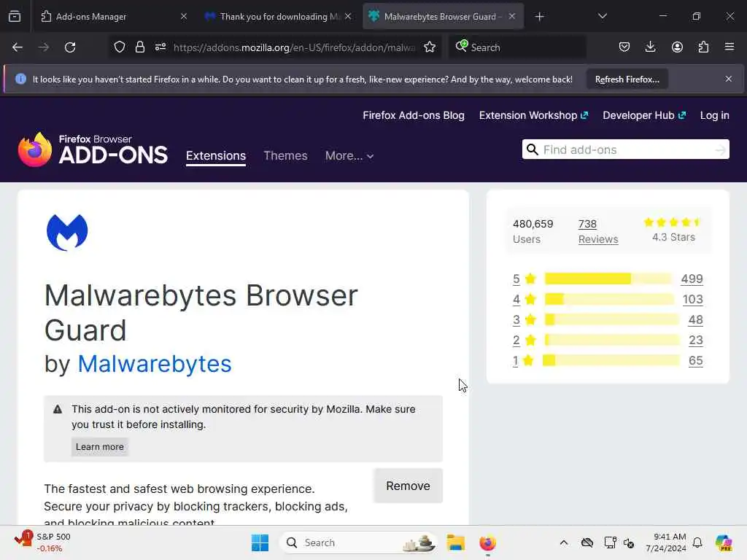Click the 480,659 Users count
The image size is (747, 560).
click(x=533, y=231)
